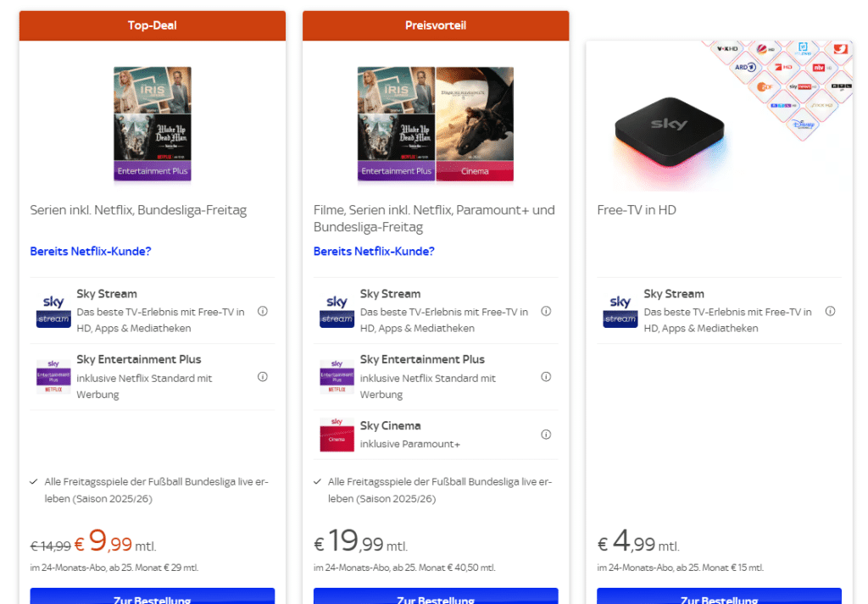Click Sky Entertainment Plus logo in Top-Deal card

[x=53, y=377]
